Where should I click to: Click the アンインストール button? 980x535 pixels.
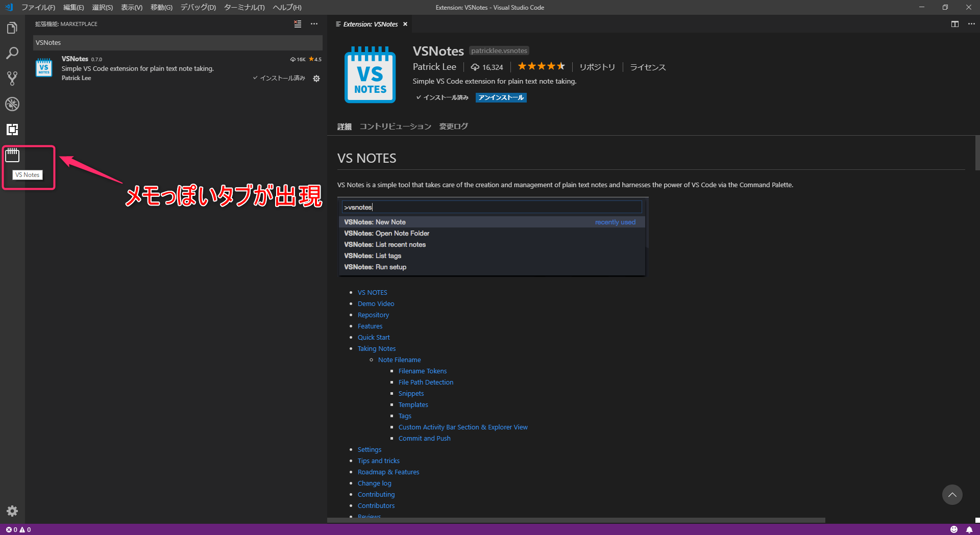point(501,97)
